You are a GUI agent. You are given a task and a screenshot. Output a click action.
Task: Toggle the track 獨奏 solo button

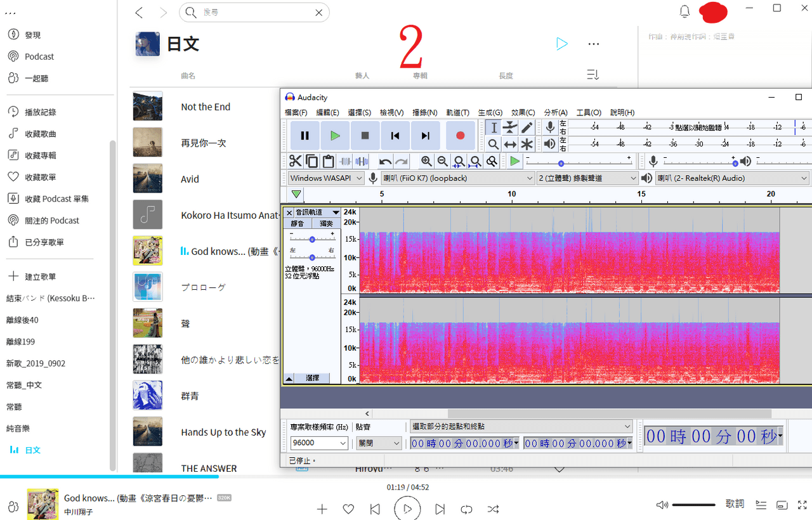326,223
